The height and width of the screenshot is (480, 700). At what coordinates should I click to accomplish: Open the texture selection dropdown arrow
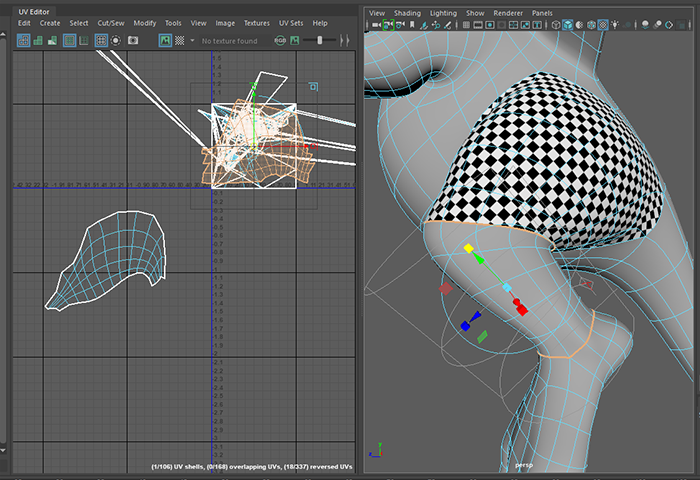coord(194,41)
